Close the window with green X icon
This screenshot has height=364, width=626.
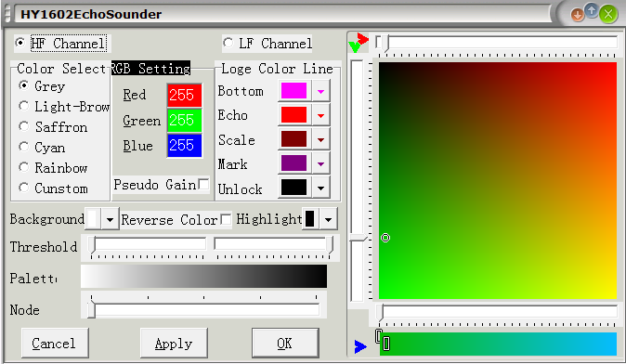608,14
